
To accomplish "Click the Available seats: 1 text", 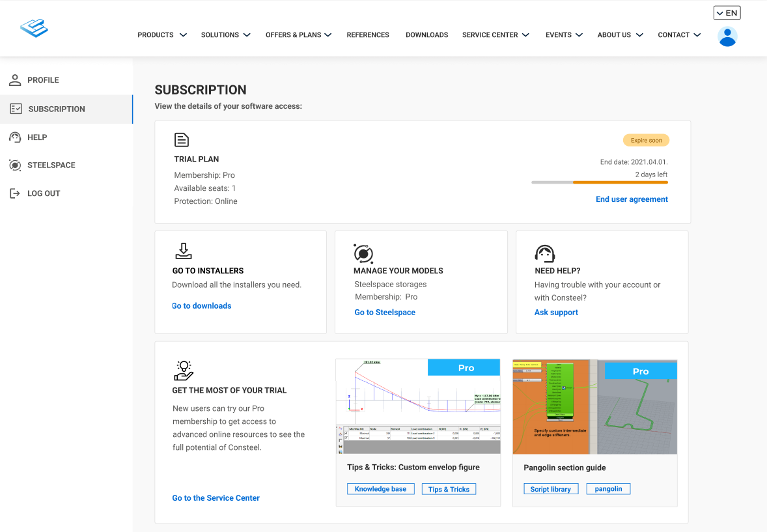I will point(205,188).
